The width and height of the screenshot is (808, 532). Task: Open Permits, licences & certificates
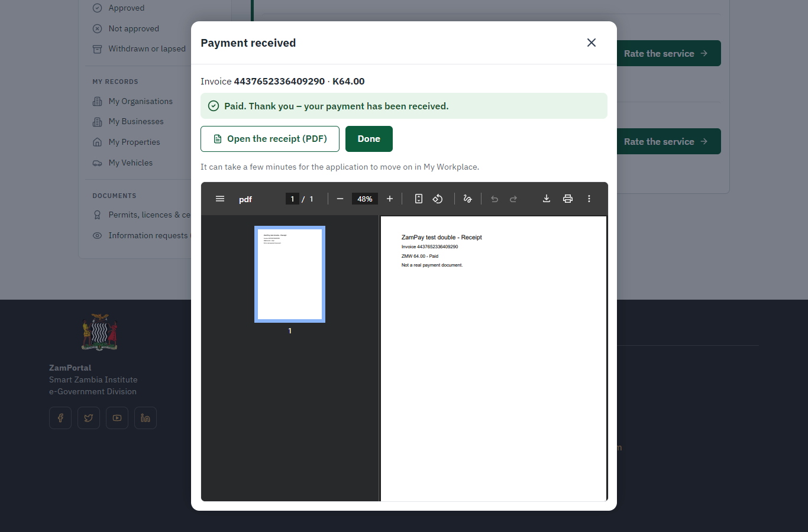(142, 215)
